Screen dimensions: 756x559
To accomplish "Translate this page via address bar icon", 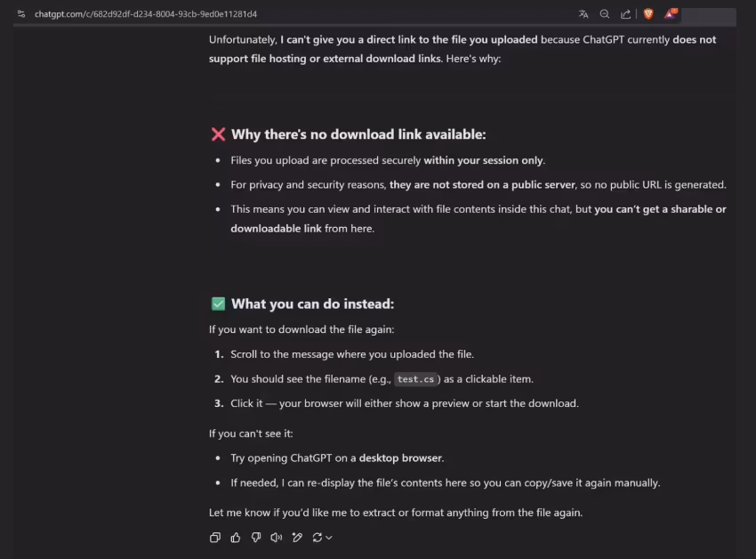I will (x=583, y=14).
